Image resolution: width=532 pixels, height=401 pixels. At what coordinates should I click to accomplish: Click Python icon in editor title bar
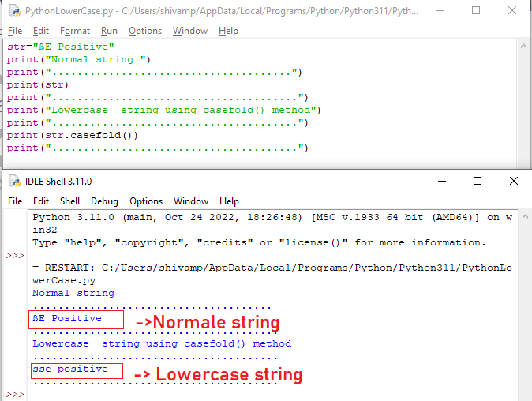tap(15, 10)
